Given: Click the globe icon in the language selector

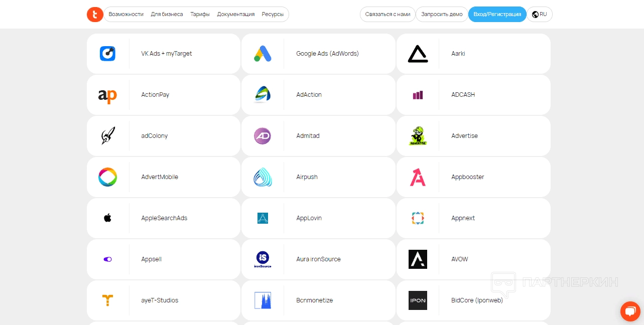Looking at the screenshot, I should [x=536, y=15].
